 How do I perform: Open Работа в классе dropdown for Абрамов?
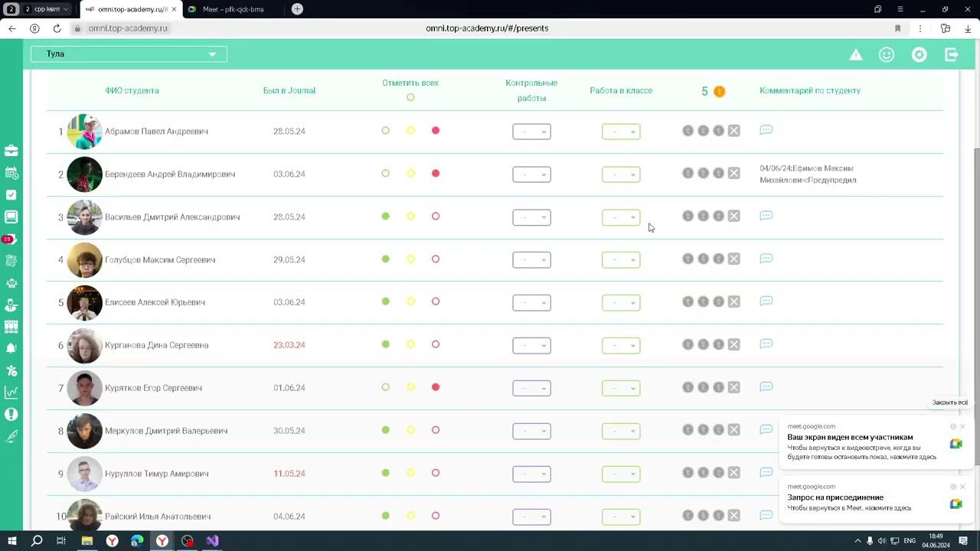point(621,132)
